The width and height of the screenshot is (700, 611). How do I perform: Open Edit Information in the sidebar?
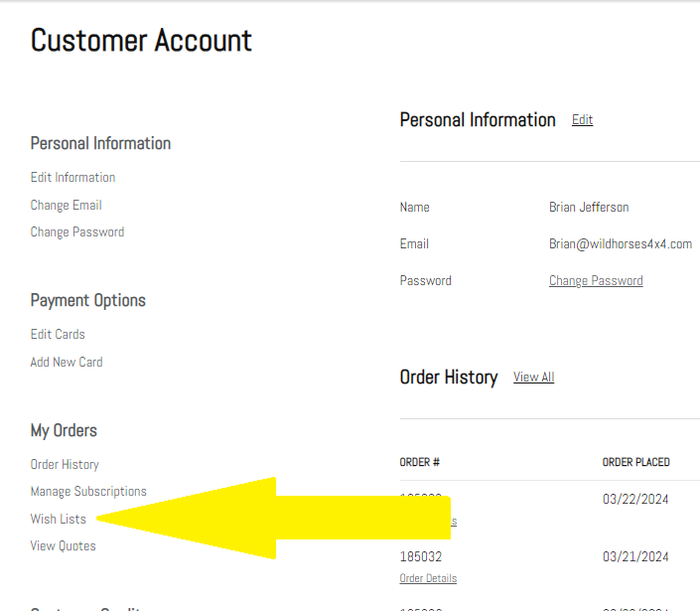tap(72, 177)
